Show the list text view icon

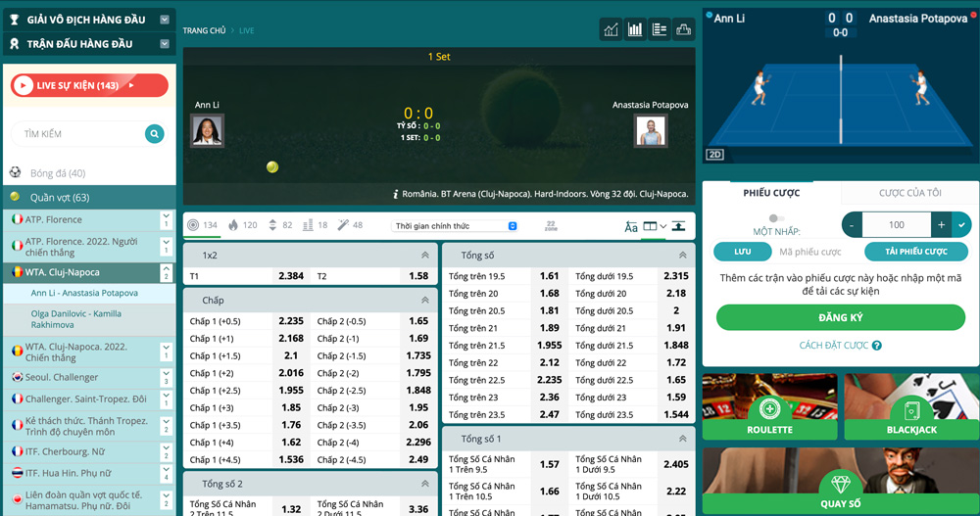tap(660, 29)
